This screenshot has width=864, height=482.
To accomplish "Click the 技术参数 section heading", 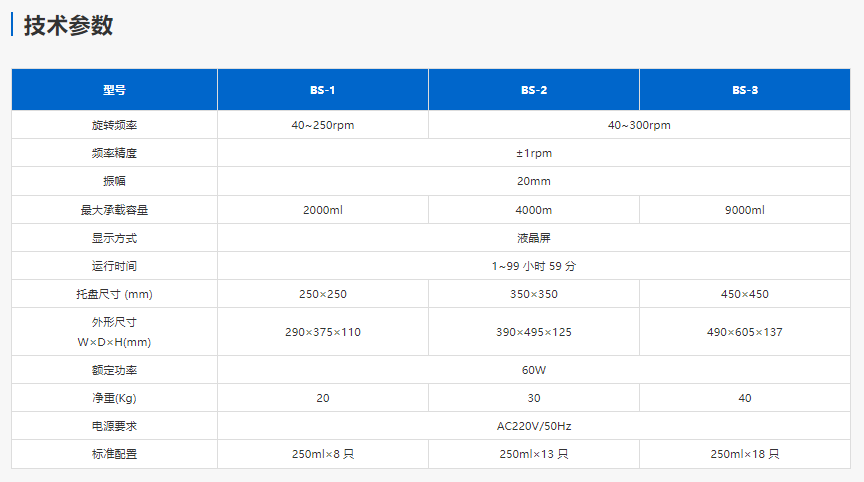I will click(68, 26).
